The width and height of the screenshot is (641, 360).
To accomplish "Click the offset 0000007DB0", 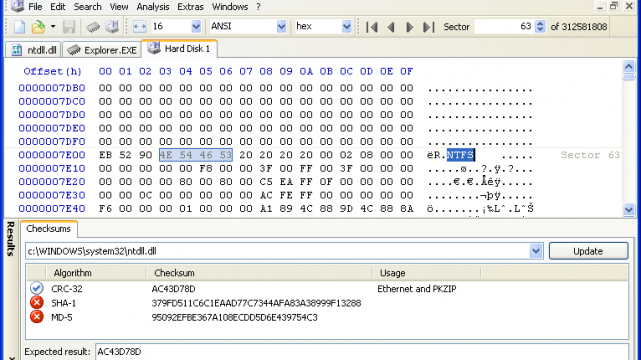I will point(52,88).
